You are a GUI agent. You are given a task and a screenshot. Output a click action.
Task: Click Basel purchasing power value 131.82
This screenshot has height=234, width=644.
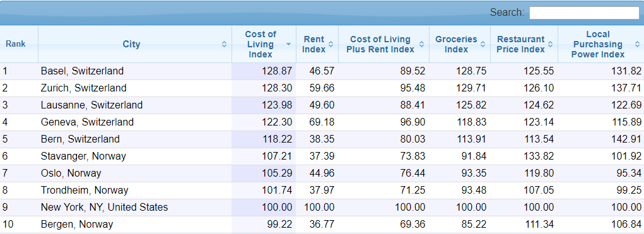pos(626,71)
